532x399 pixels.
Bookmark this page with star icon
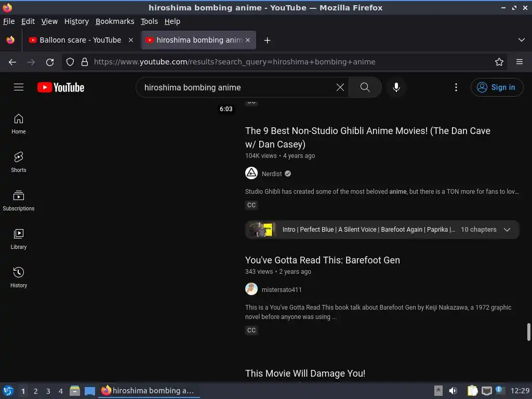pyautogui.click(x=499, y=62)
